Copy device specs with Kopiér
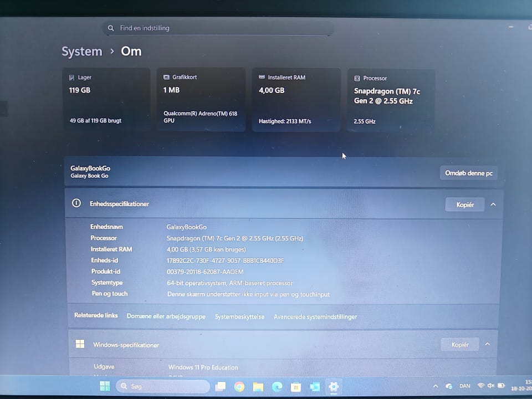This screenshot has height=399, width=532. [x=465, y=204]
